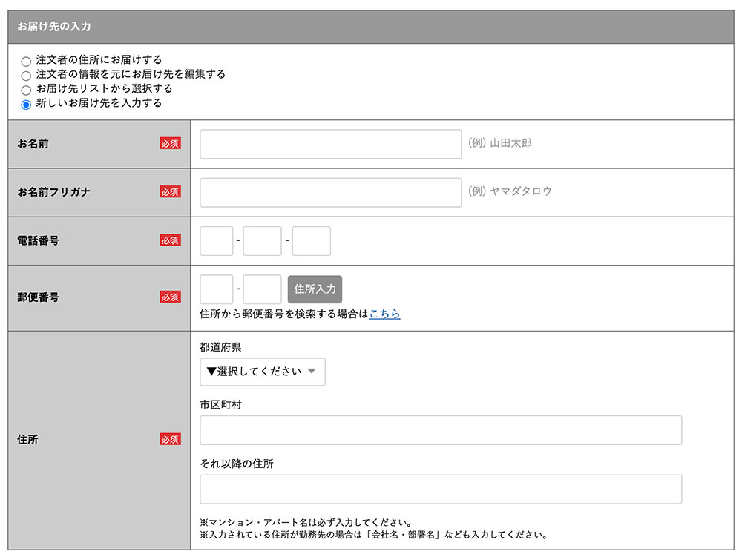Click first 電話番号 input box
The image size is (742, 560).
tap(217, 241)
